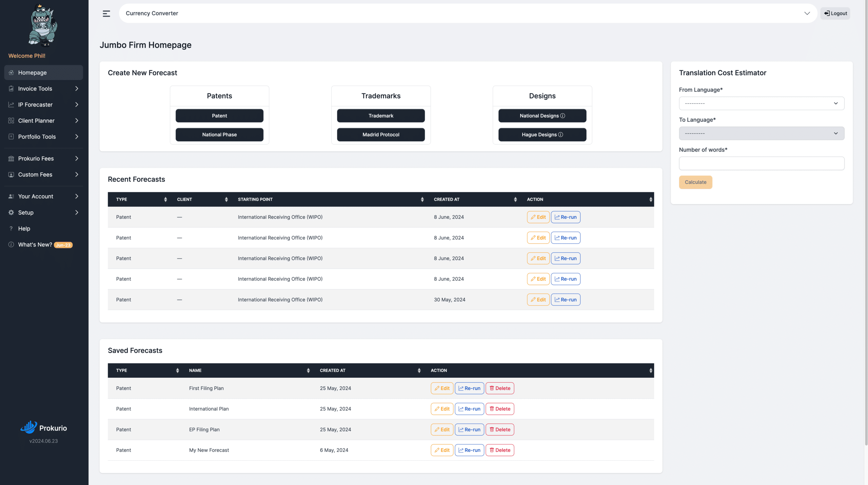Sort Recent Forecasts by Starting Point
The height and width of the screenshot is (485, 868).
pyautogui.click(x=422, y=199)
